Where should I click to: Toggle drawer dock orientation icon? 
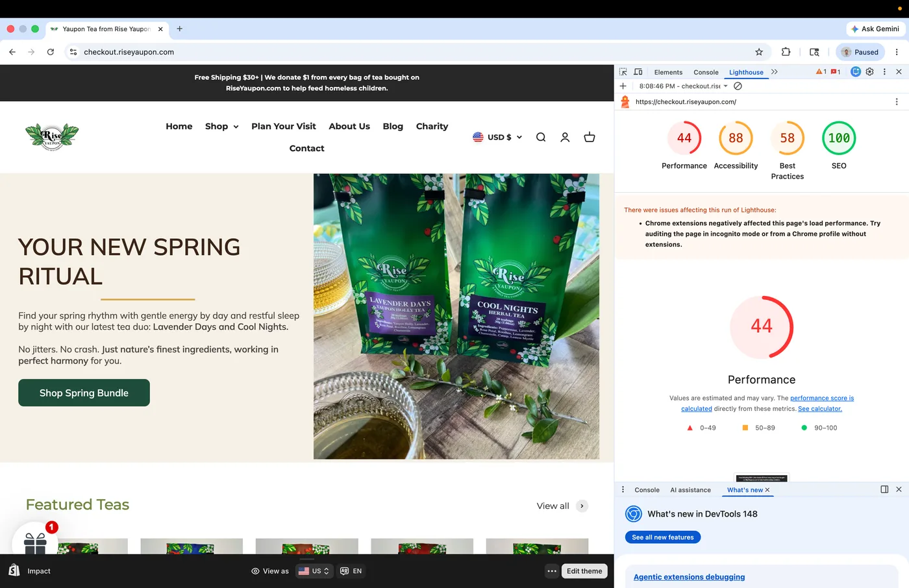tap(884, 489)
